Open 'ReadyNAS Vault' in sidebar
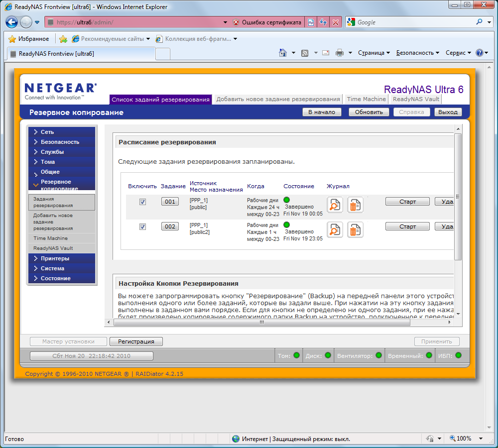498x448 pixels. pyautogui.click(x=62, y=248)
